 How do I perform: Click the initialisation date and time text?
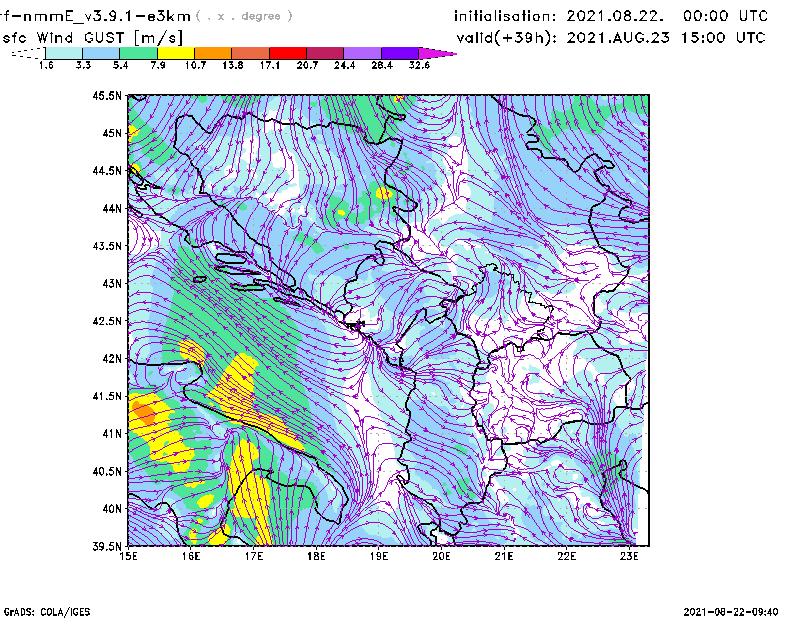coord(611,16)
